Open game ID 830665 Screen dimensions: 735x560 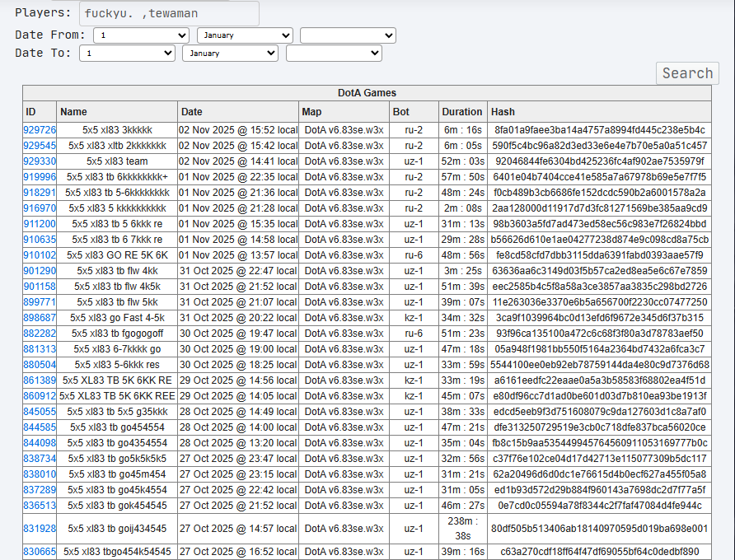pos(40,552)
